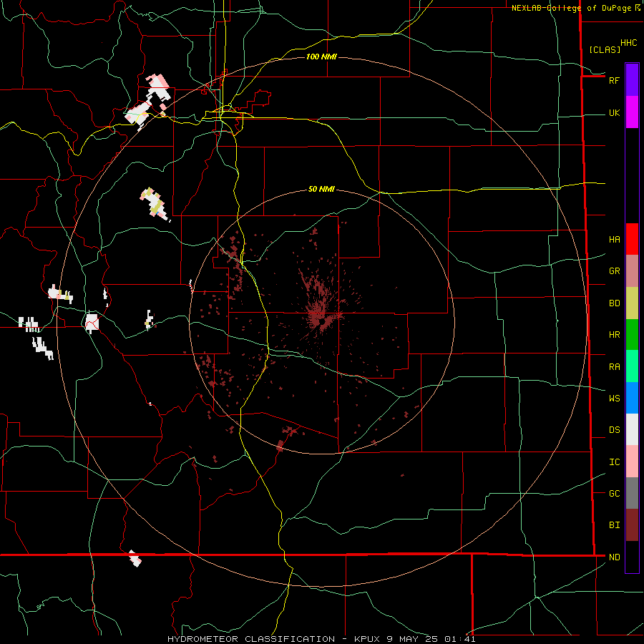Select the yellow BD big drops swatch
Image resolution: width=644 pixels, height=644 pixels.
(632, 303)
